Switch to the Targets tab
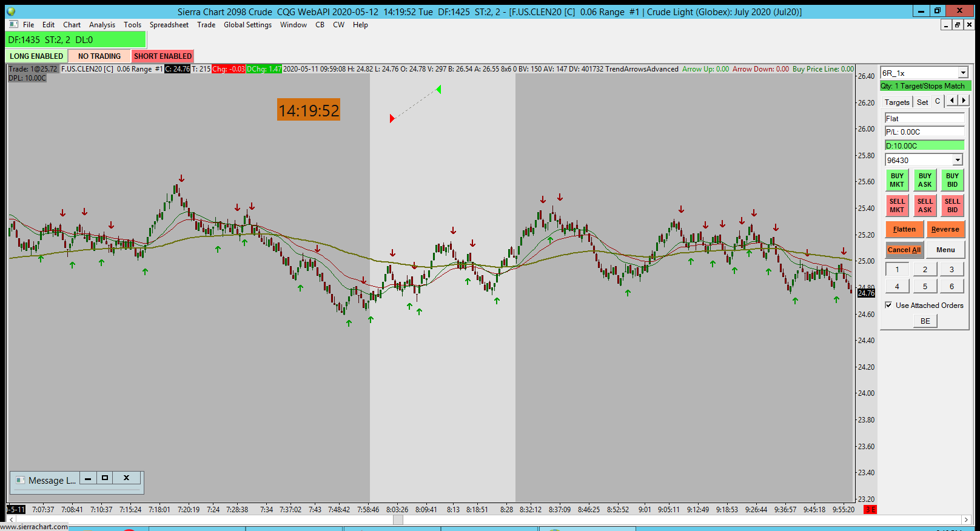The width and height of the screenshot is (980, 531). (x=897, y=102)
